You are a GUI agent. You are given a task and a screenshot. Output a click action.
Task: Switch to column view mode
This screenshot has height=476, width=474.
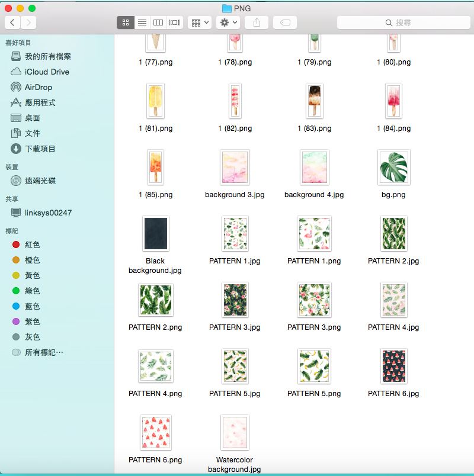click(x=158, y=22)
